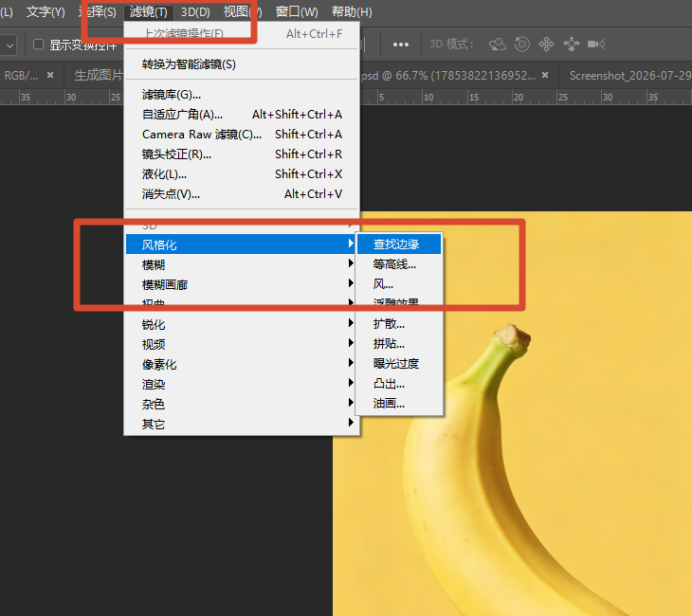
Task: Open the 窗口(W) menu
Action: [297, 12]
